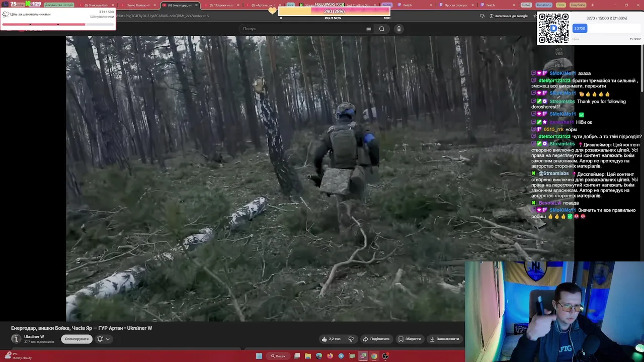Image resolution: width=644 pixels, height=362 pixels.
Task: Open the Windows Start menu
Action: click(x=259, y=356)
